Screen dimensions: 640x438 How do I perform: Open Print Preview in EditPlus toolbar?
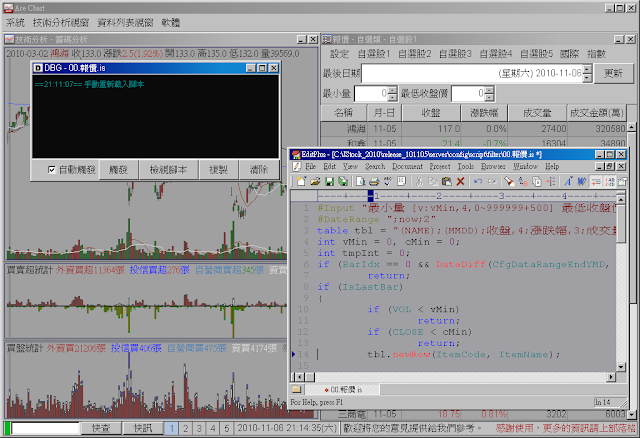360,181
